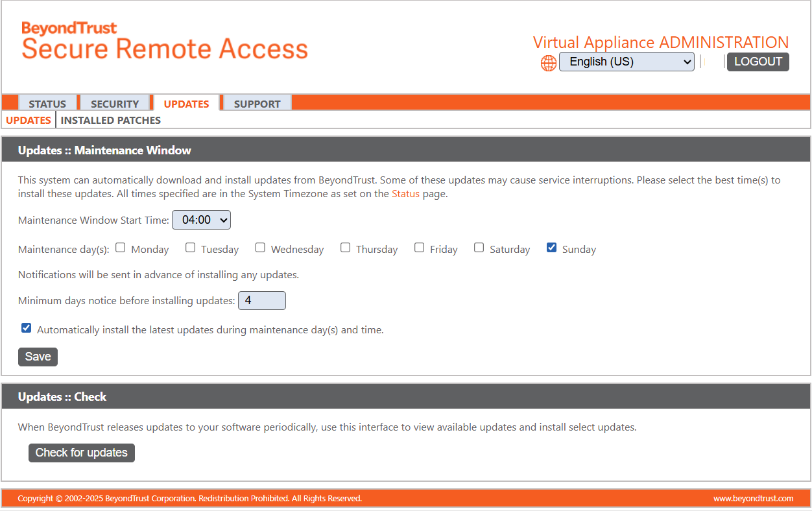Open the Maintenance Window Start Time dropdown
The height and width of the screenshot is (511, 812).
pos(201,220)
